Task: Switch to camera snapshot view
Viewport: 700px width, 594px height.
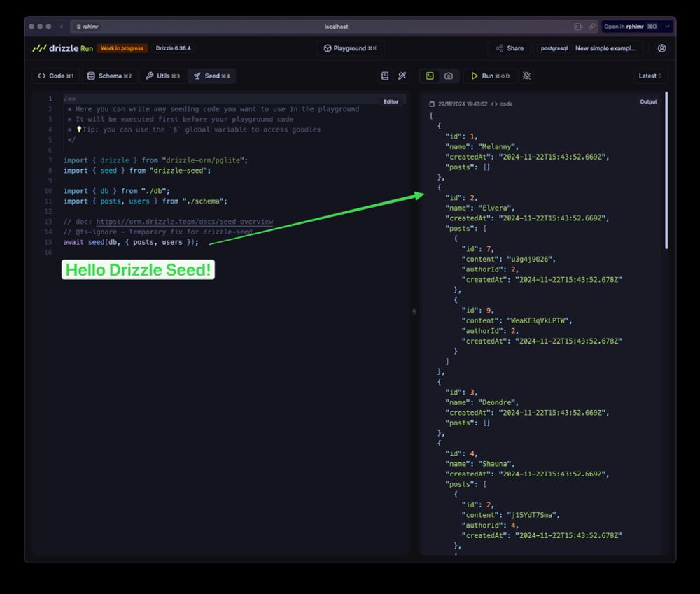Action: tap(449, 76)
